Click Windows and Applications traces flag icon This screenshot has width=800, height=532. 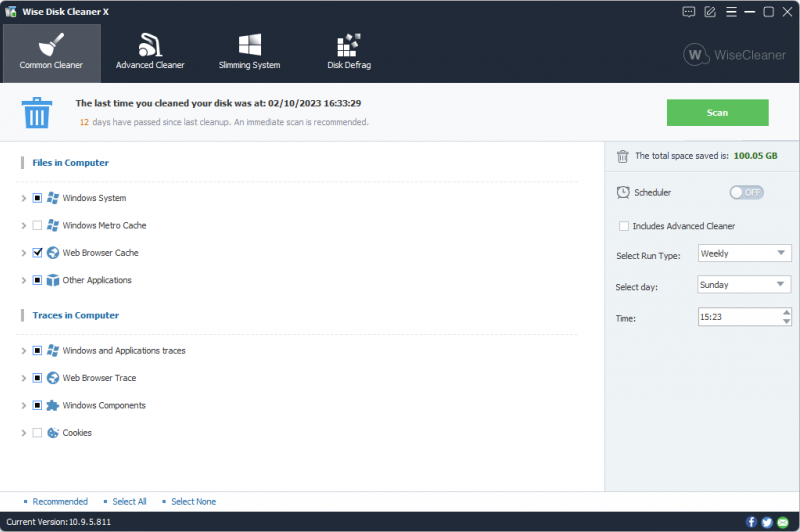click(x=53, y=350)
